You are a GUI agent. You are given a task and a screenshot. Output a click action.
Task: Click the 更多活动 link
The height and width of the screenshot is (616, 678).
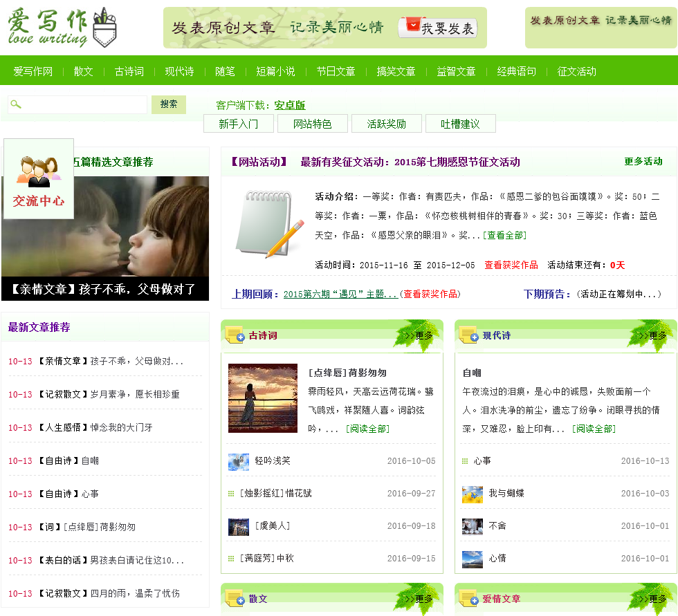643,162
